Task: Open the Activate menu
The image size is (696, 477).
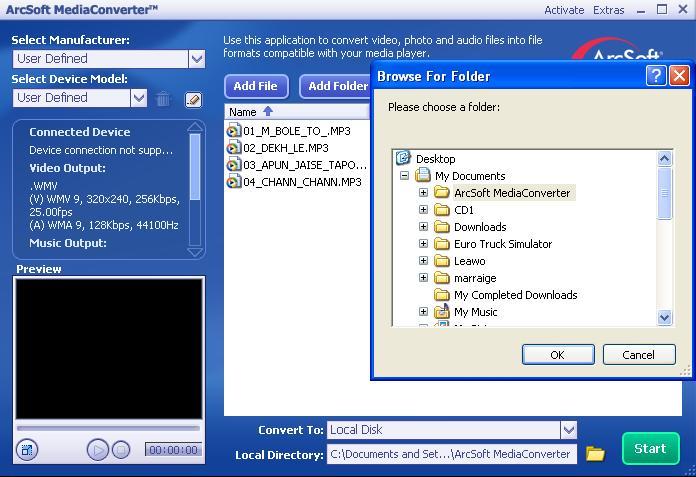Action: point(564,10)
